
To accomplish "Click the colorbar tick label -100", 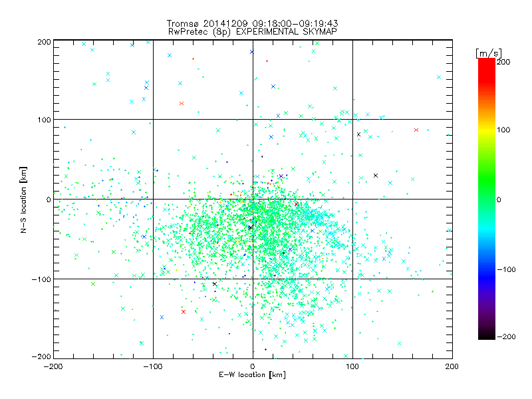I will tap(506, 269).
